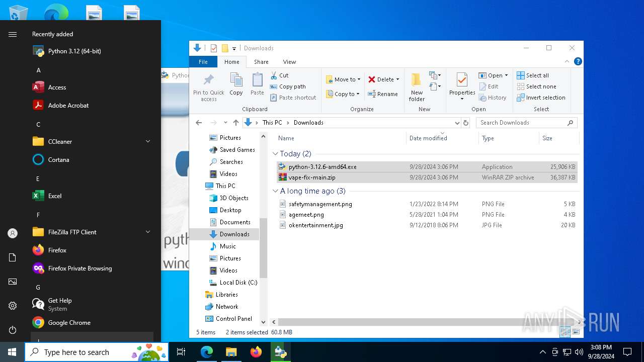The image size is (644, 362).
Task: Open Explorer Help question mark icon
Action: pos(578,61)
